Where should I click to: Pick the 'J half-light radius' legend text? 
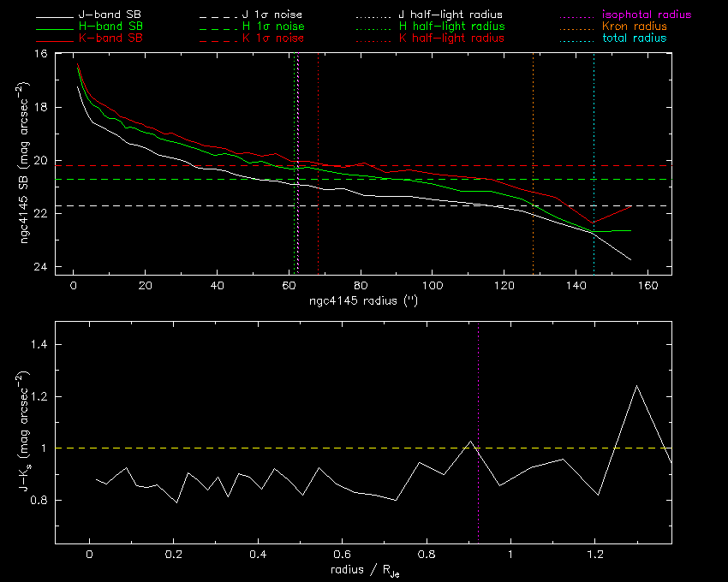(x=451, y=15)
